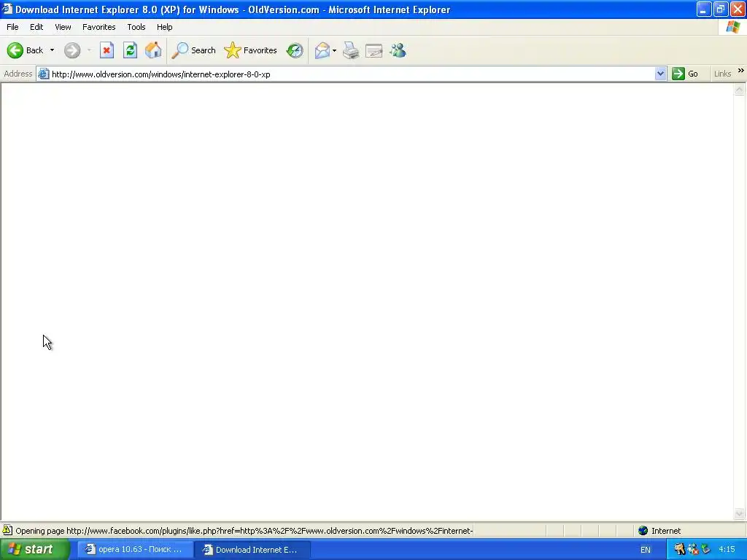
Task: Minimize the Internet Explorer window
Action: (x=704, y=9)
